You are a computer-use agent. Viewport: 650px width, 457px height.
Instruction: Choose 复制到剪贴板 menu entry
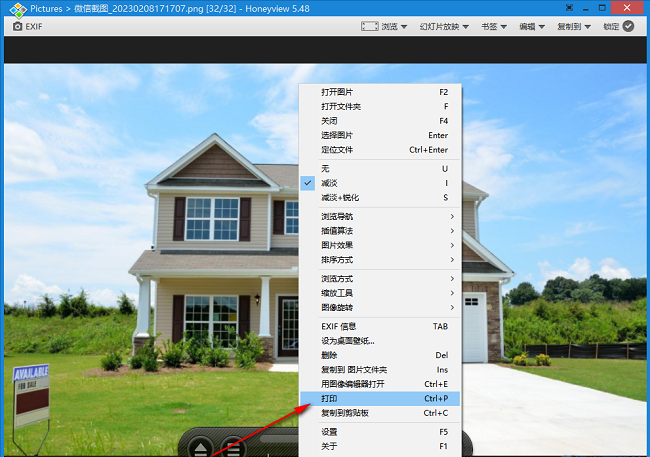coord(345,412)
